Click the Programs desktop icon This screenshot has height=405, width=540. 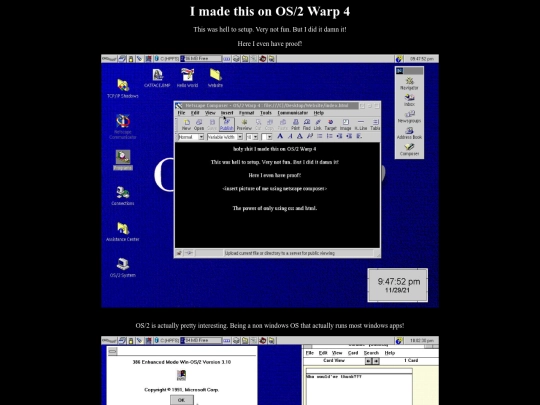pos(123,160)
